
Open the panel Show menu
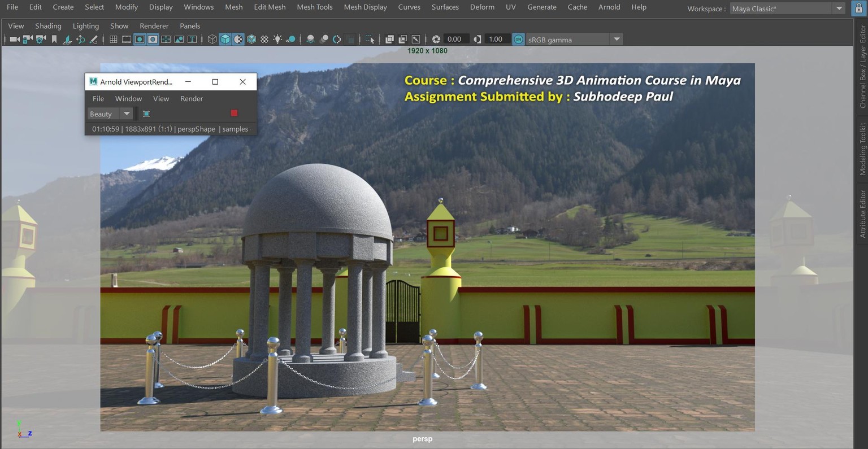[119, 26]
